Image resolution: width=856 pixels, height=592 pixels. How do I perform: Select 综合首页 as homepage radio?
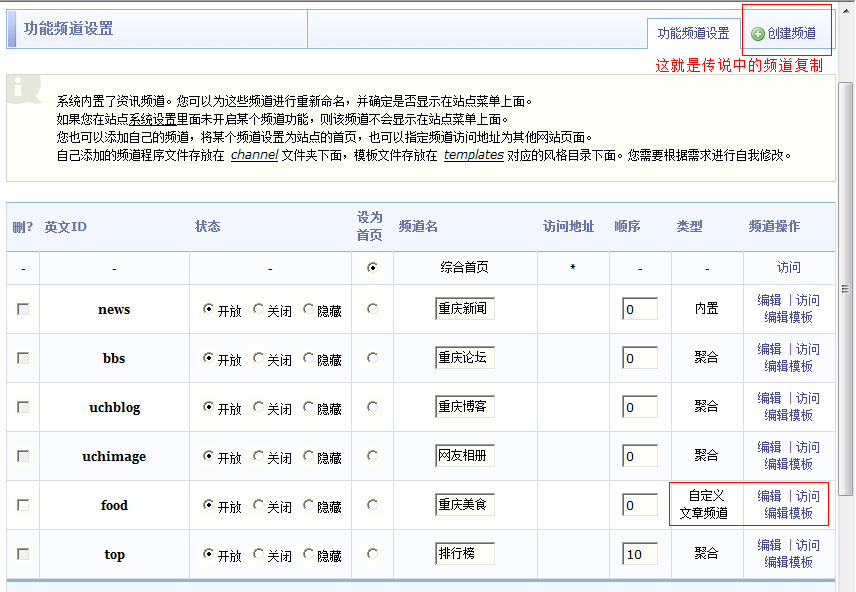tap(372, 268)
